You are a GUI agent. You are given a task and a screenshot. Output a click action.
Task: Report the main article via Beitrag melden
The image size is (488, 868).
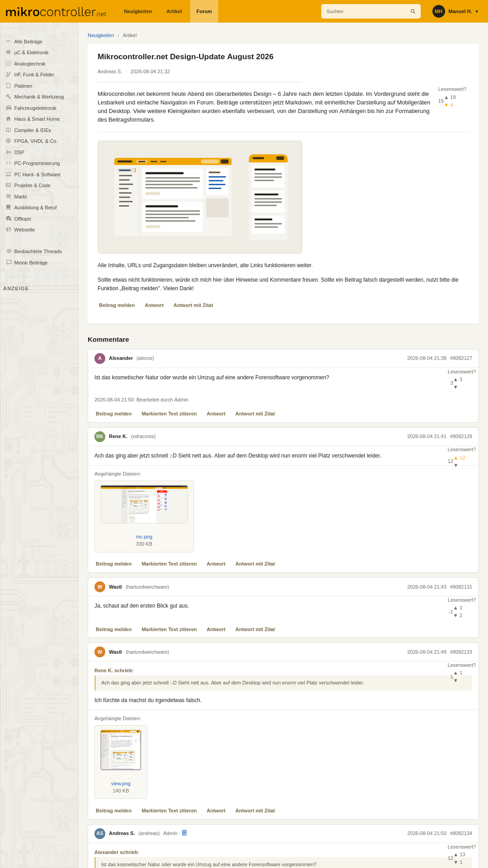click(117, 305)
